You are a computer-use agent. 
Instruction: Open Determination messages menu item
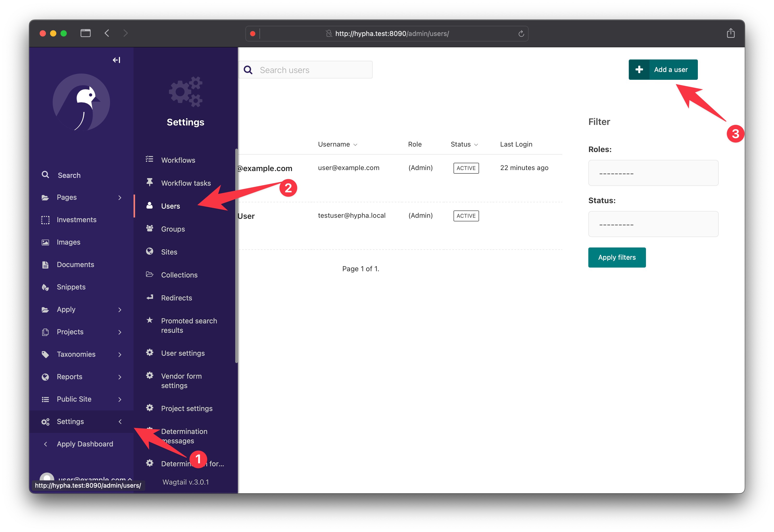(184, 436)
